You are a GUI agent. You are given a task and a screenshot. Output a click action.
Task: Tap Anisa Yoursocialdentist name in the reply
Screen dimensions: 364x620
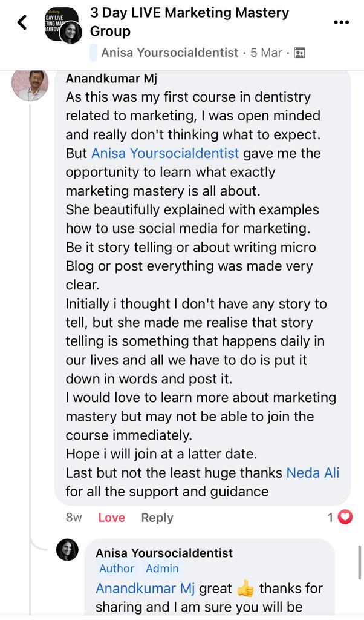click(x=164, y=553)
